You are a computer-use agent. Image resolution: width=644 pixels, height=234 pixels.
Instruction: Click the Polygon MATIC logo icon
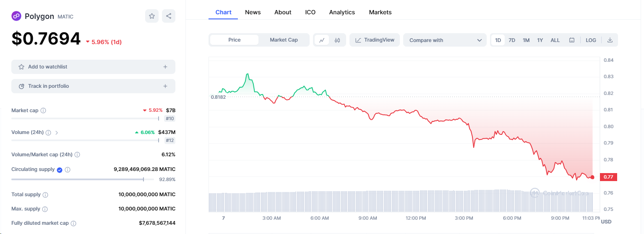click(16, 16)
